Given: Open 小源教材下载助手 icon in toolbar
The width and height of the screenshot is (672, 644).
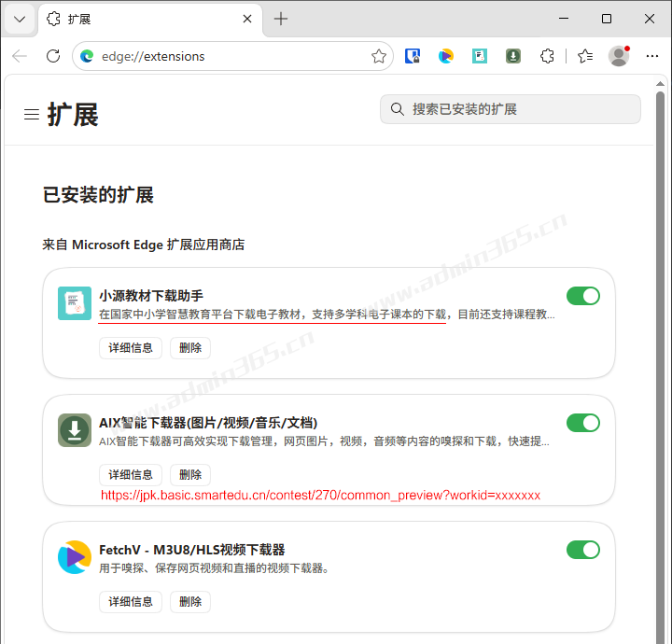Looking at the screenshot, I should [480, 56].
